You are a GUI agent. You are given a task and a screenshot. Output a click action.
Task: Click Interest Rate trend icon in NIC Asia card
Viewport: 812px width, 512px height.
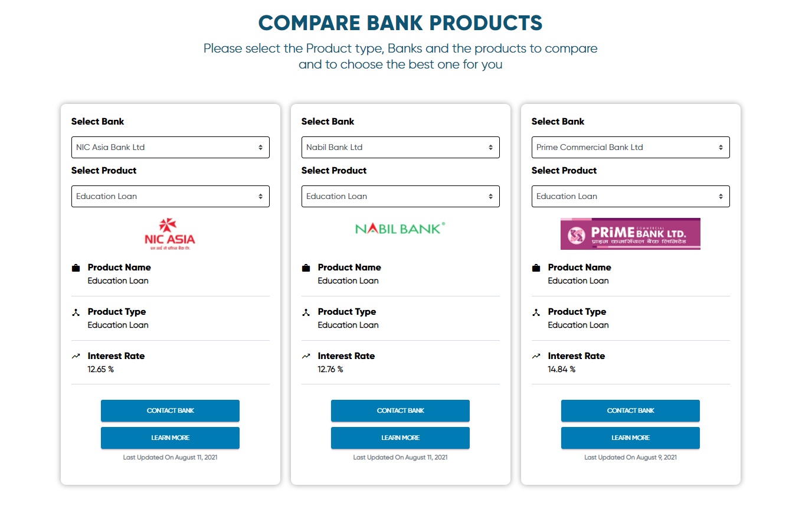76,356
